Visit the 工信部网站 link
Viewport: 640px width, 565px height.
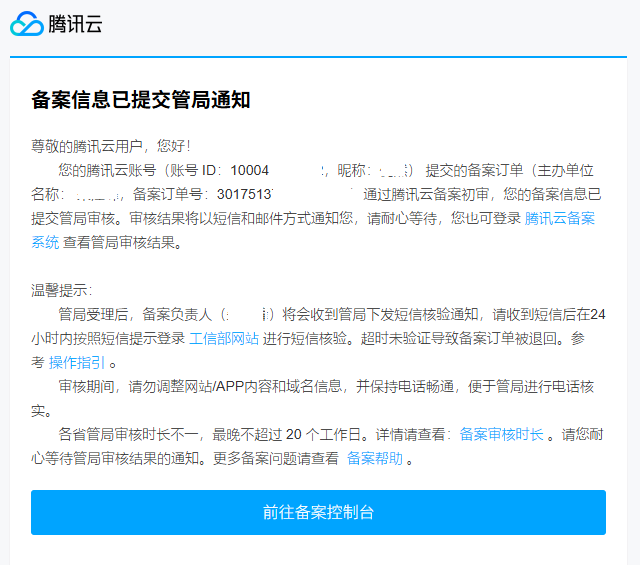pyautogui.click(x=224, y=338)
